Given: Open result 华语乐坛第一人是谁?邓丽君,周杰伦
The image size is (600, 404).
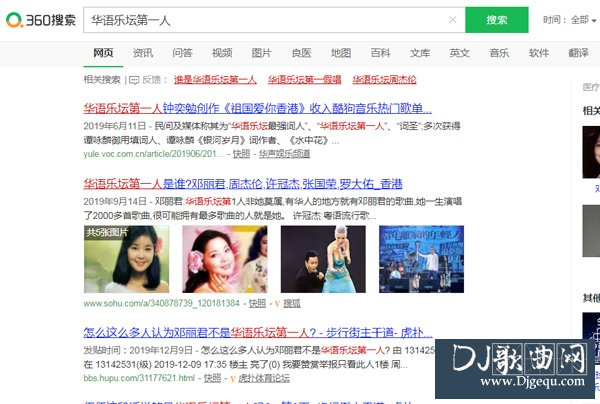Looking at the screenshot, I should (243, 184).
